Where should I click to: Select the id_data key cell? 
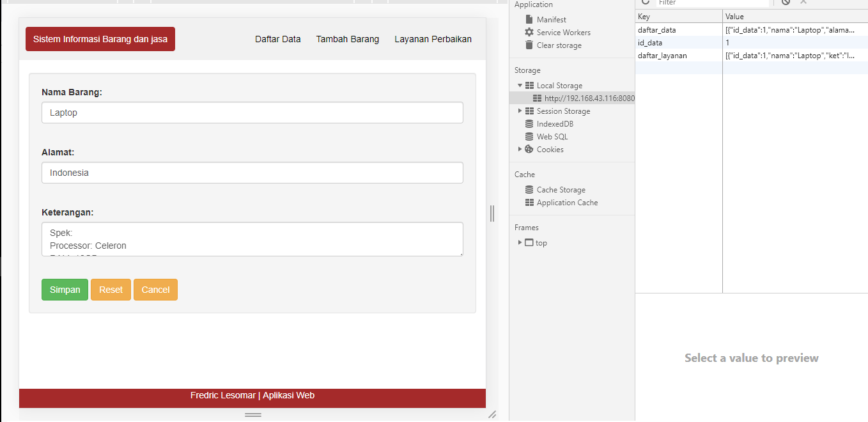click(x=679, y=42)
